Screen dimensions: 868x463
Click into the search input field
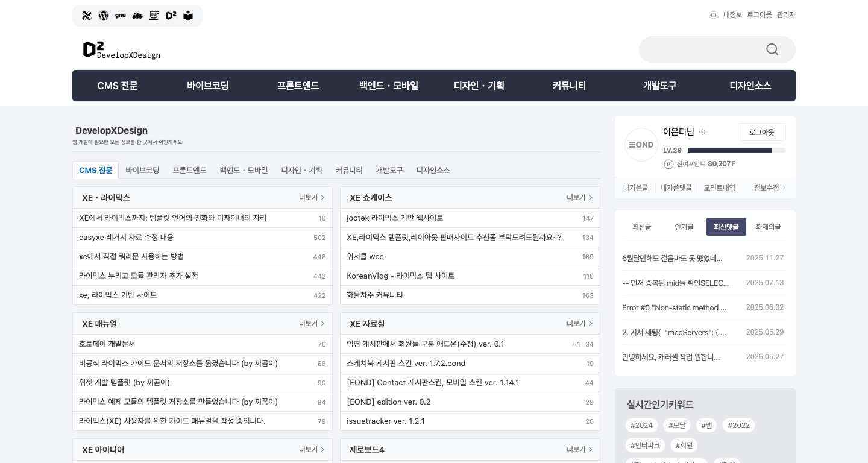pyautogui.click(x=699, y=49)
